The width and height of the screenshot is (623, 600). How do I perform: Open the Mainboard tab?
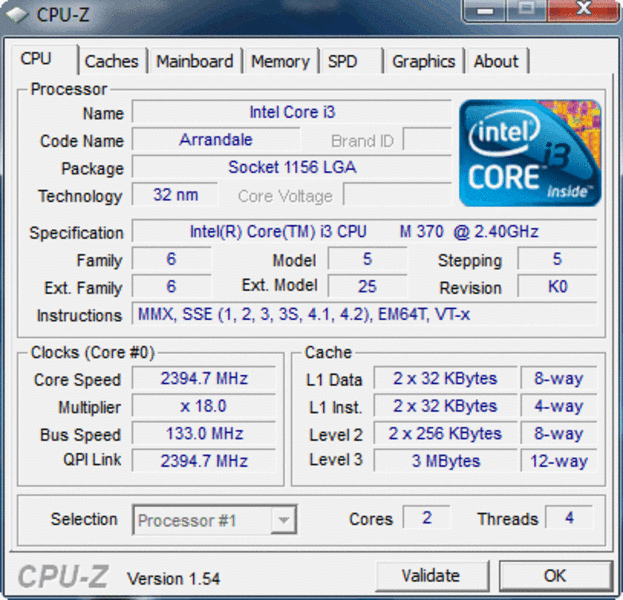click(195, 61)
